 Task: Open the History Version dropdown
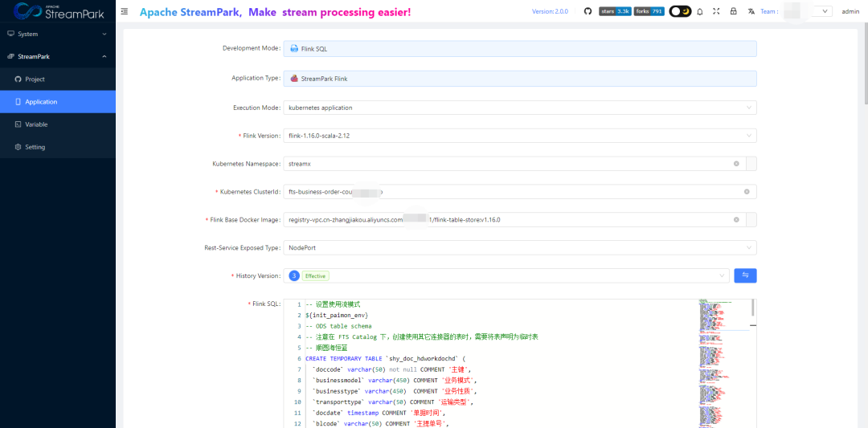coord(506,275)
